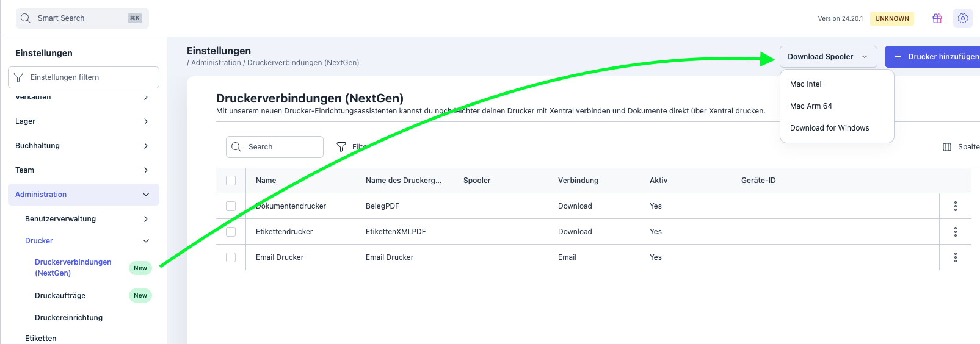Click the Spalten columns icon
The width and height of the screenshot is (980, 344).
pos(947,147)
